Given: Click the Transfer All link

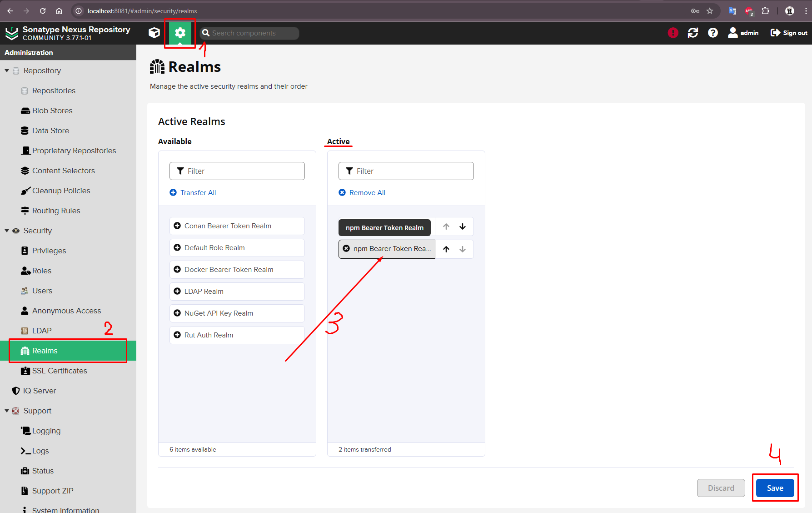Looking at the screenshot, I should click(x=198, y=193).
